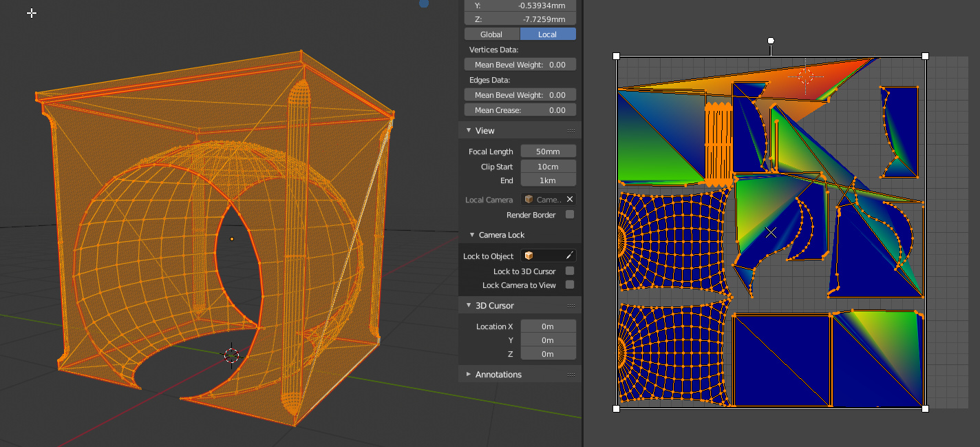The width and height of the screenshot is (980, 447).
Task: Enable Lock to 3D Cursor
Action: pyautogui.click(x=569, y=271)
